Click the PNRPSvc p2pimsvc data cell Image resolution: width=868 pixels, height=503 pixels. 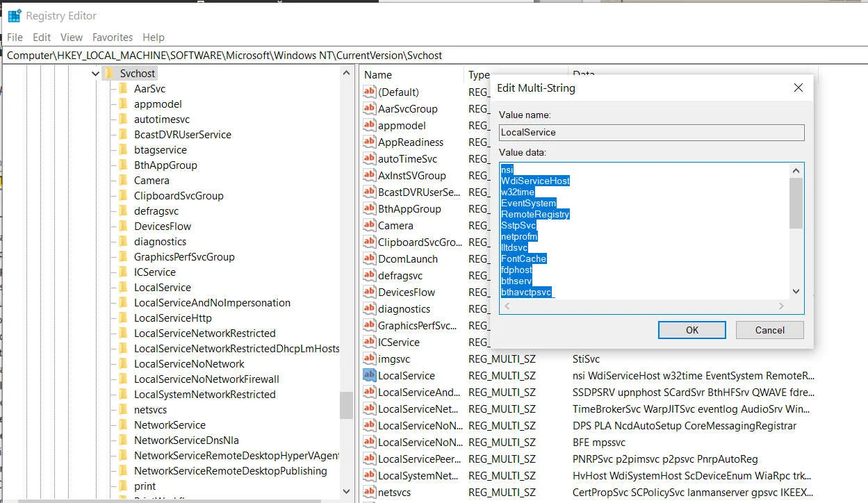665,459
